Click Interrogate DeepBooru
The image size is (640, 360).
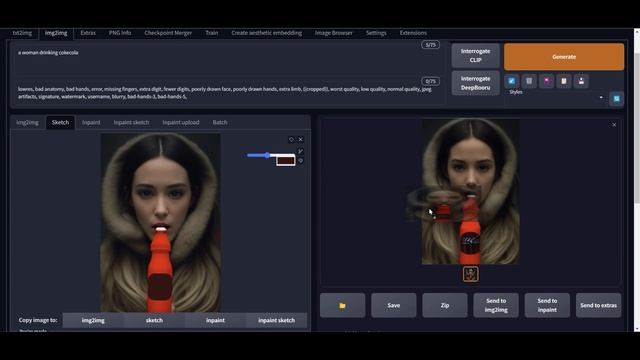tap(476, 83)
